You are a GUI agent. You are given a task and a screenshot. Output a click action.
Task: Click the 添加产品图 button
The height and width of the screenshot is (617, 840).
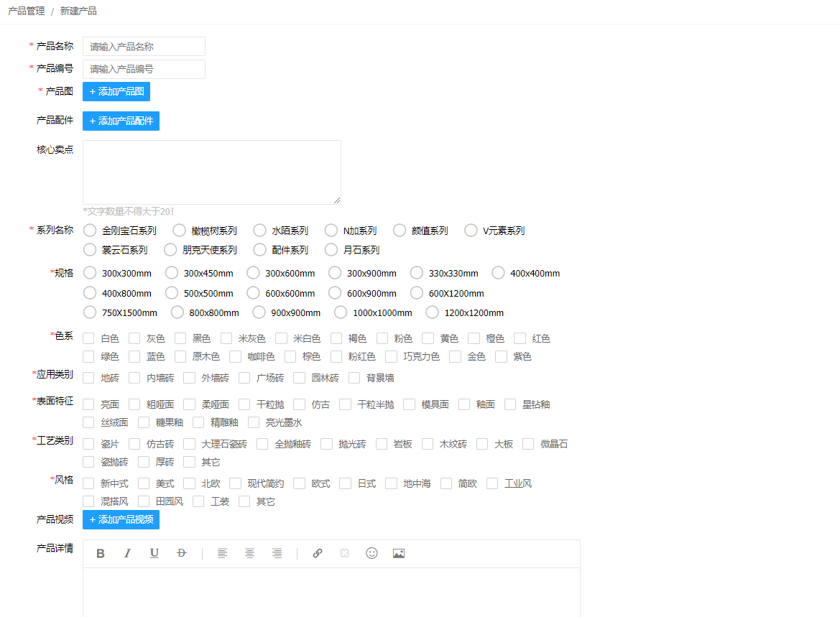point(116,91)
